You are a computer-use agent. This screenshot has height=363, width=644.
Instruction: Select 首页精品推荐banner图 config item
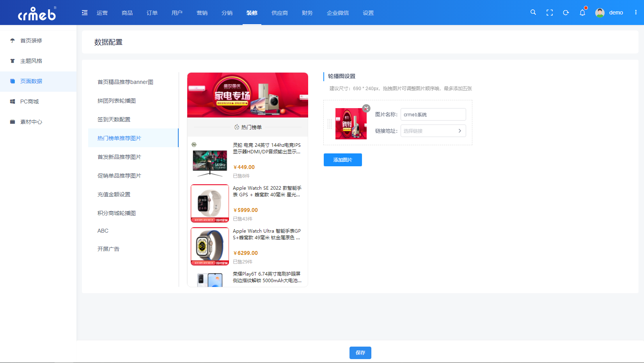tap(133, 82)
